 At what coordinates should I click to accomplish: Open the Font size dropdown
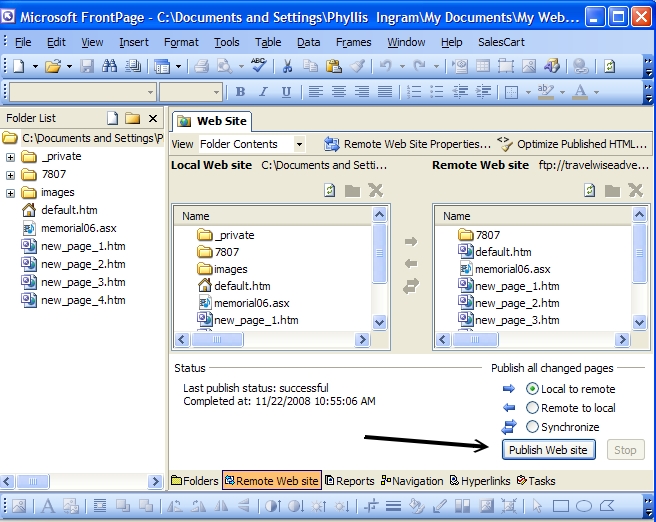coord(191,92)
